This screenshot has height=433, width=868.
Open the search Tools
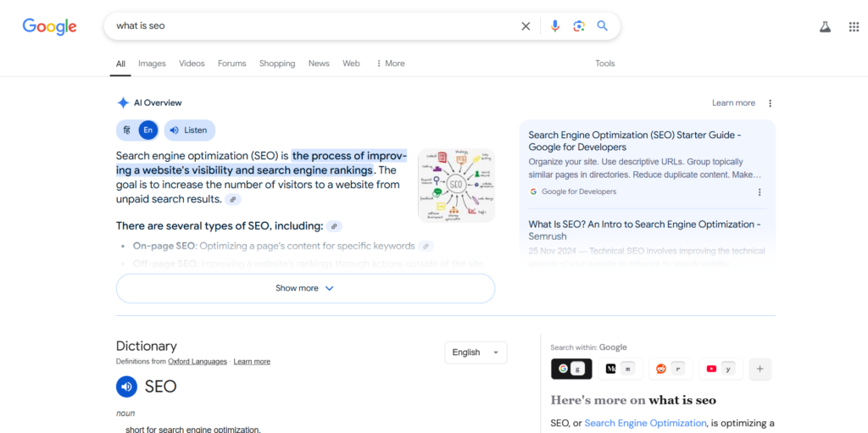(605, 64)
